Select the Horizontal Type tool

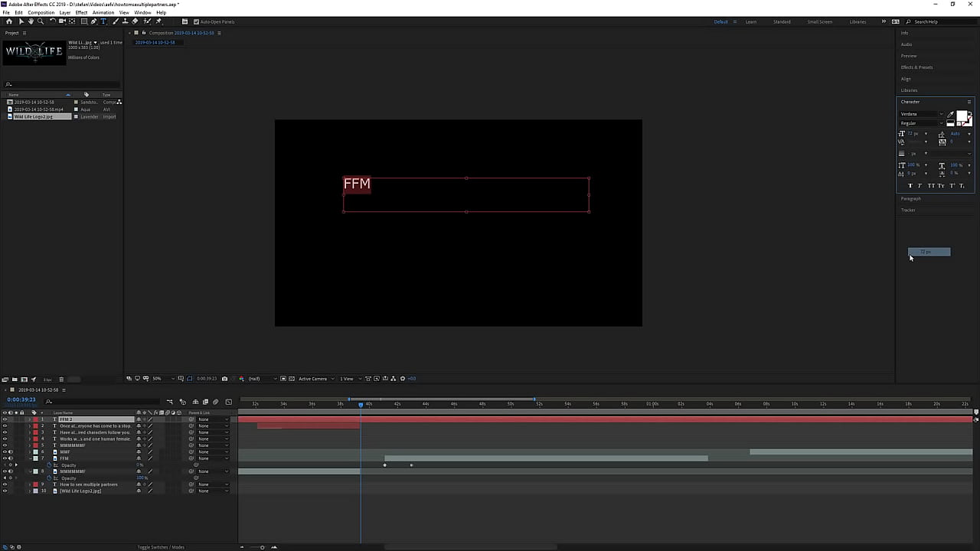point(104,21)
